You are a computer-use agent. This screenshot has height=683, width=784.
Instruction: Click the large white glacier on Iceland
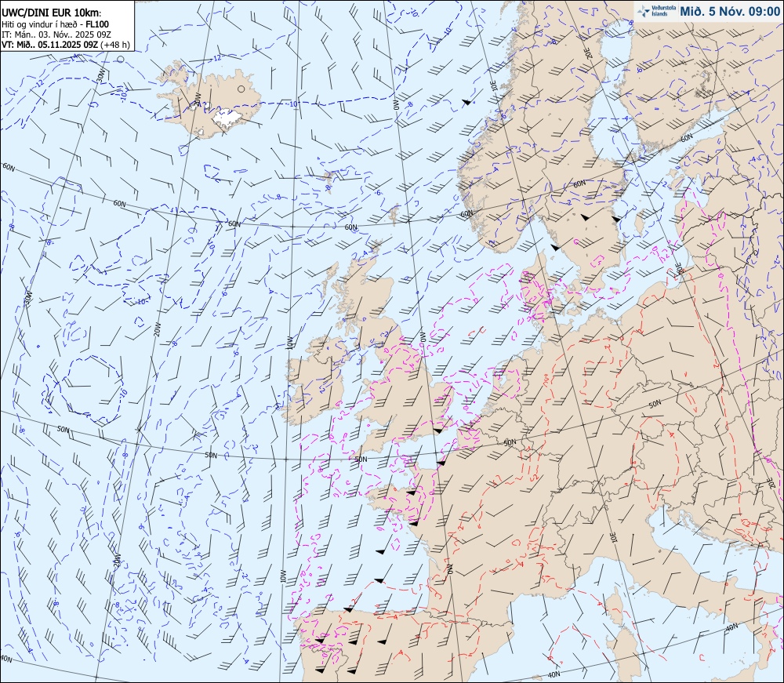(x=227, y=118)
